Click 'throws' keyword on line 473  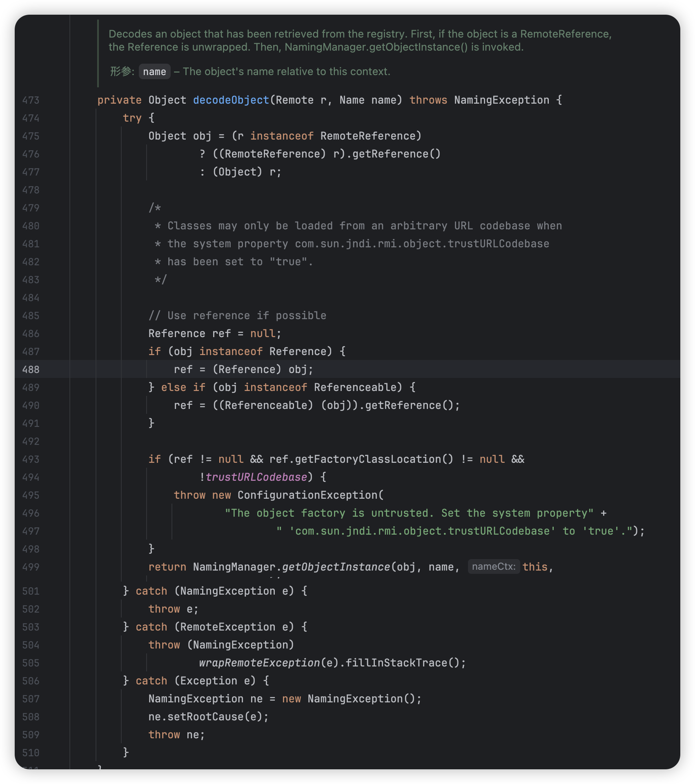pos(428,100)
